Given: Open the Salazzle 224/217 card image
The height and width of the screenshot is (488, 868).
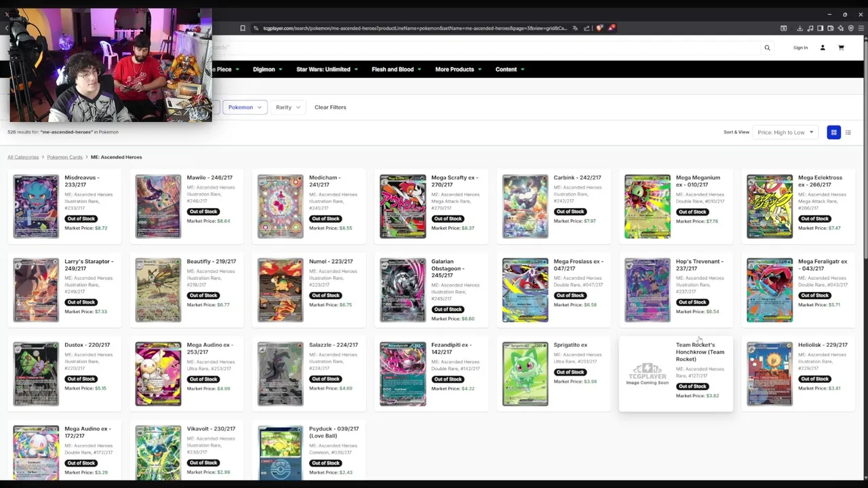Looking at the screenshot, I should pos(280,373).
